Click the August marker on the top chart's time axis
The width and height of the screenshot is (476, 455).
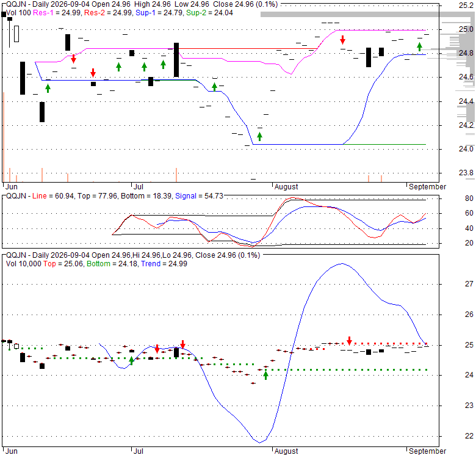(286, 186)
